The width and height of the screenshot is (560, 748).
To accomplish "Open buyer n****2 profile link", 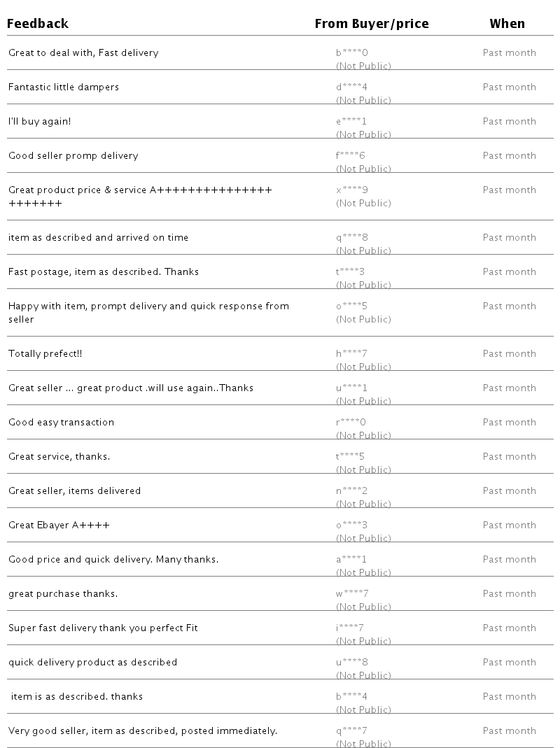I will 351,491.
